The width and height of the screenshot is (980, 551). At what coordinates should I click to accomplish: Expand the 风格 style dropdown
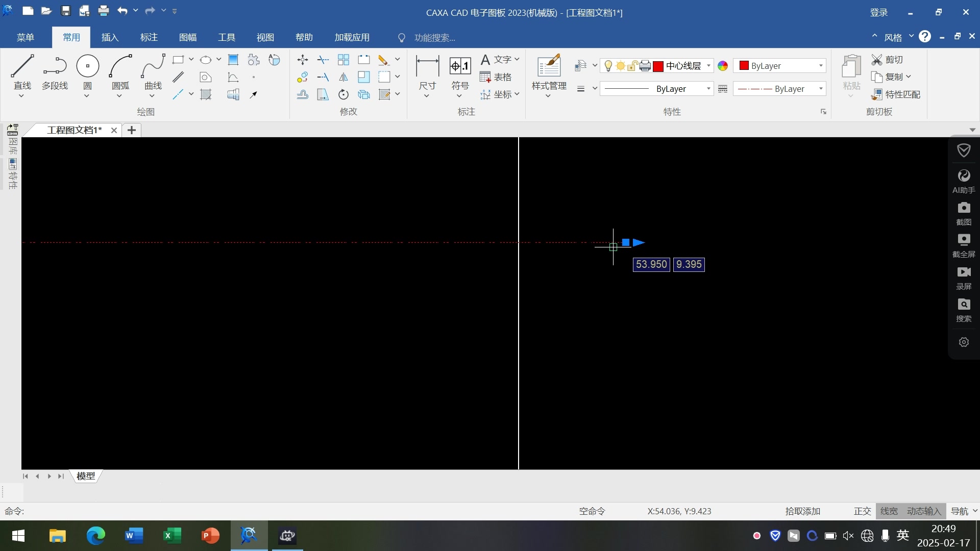(911, 37)
